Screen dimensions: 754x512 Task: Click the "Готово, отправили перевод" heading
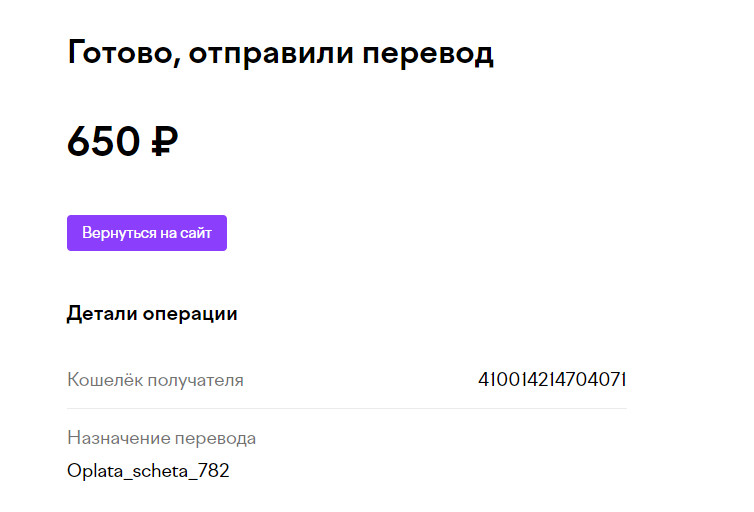coord(280,53)
